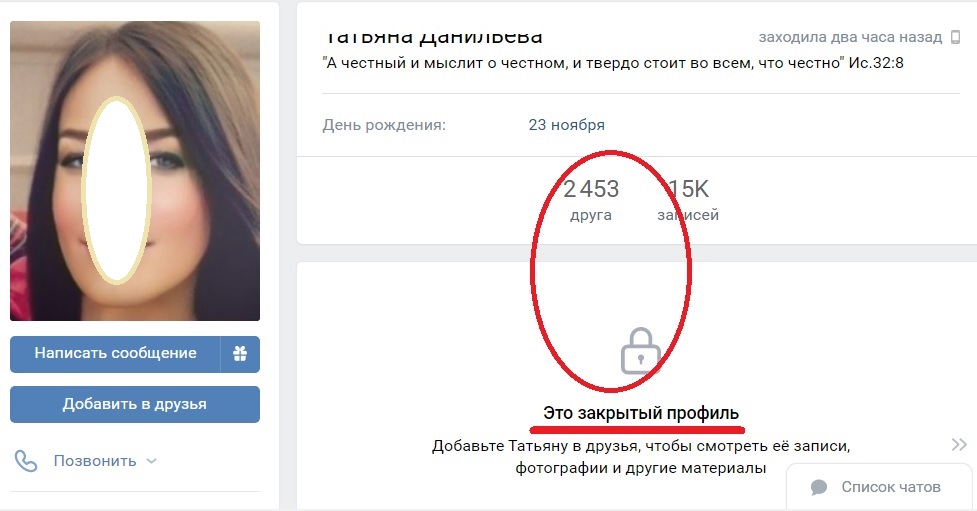Screen dimensions: 977x511
Task: Click the phone handset icon near Позвонить
Action: [x=26, y=461]
